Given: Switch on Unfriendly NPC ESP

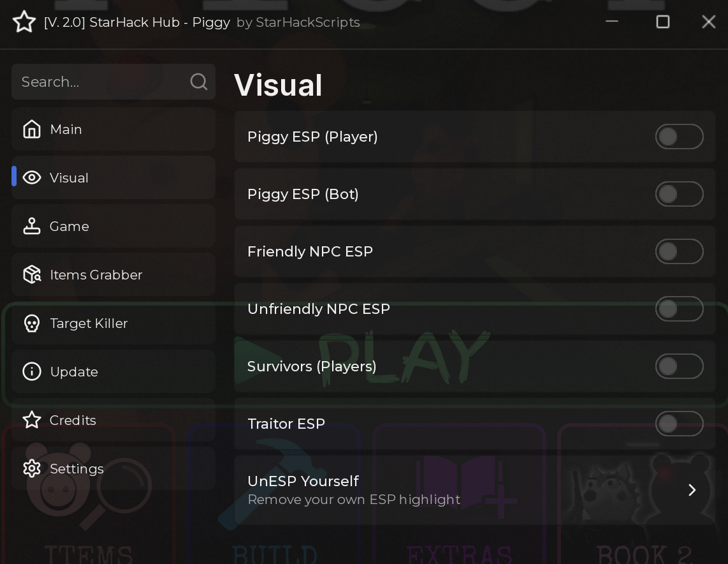Looking at the screenshot, I should pos(680,309).
